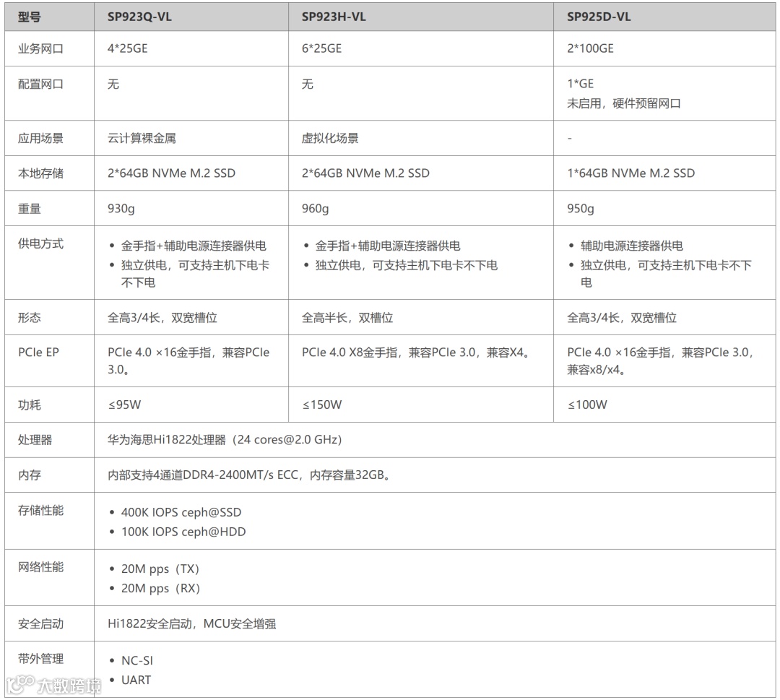Click the ≤150W power value

(322, 405)
